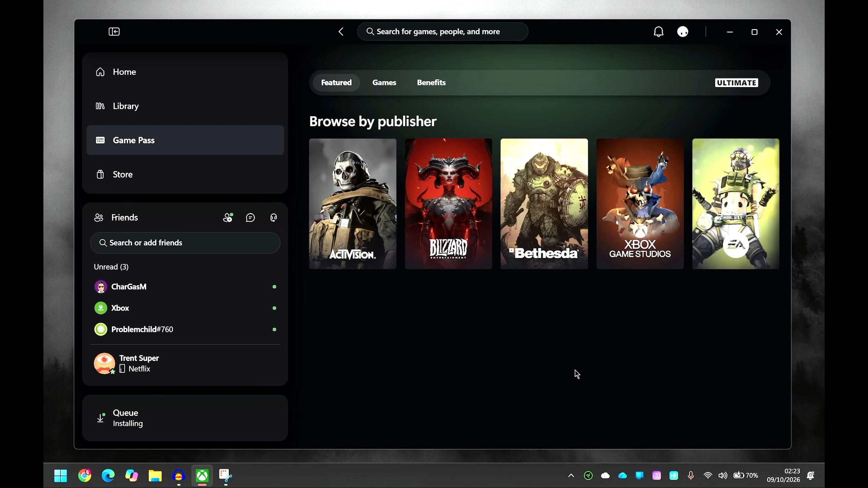
Task: Click the add friend icon
Action: pyautogui.click(x=228, y=218)
